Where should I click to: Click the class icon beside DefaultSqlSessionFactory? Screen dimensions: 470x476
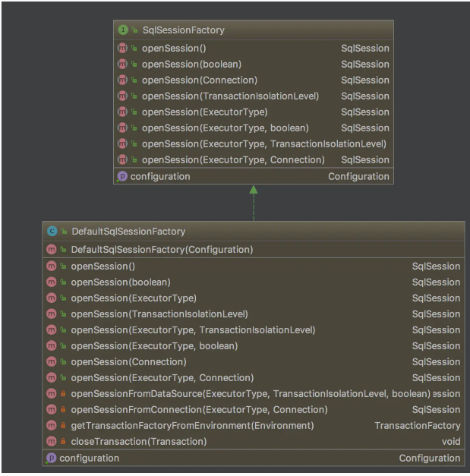tap(52, 232)
